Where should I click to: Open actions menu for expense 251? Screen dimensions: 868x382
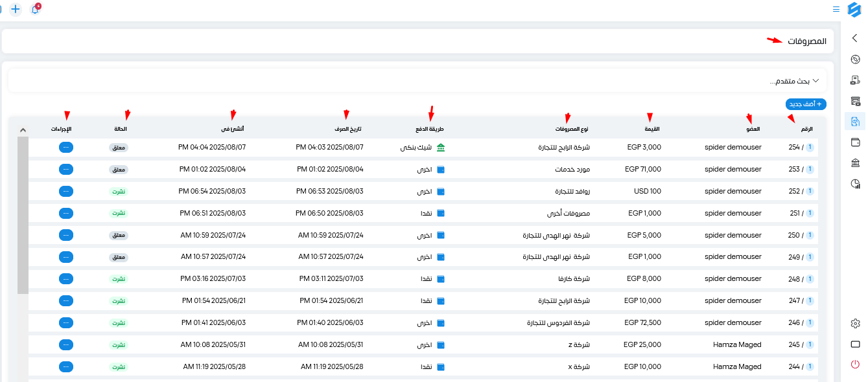click(x=66, y=213)
